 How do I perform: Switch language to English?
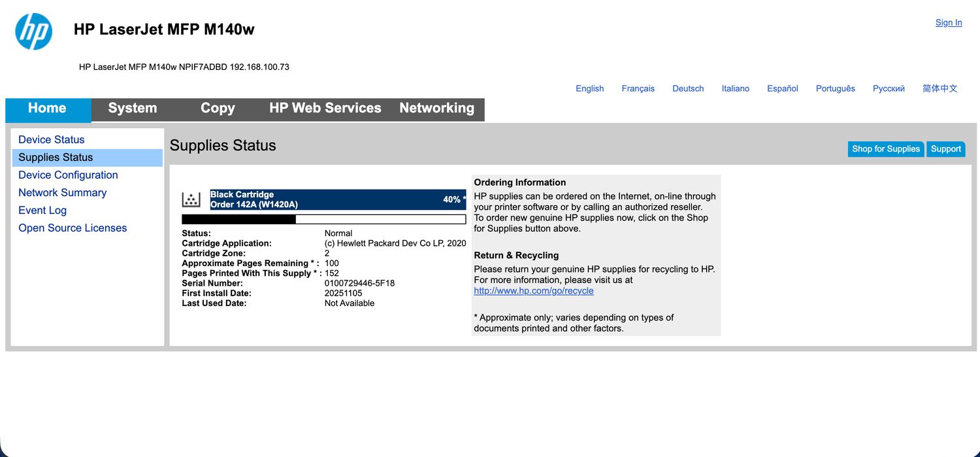pyautogui.click(x=590, y=89)
